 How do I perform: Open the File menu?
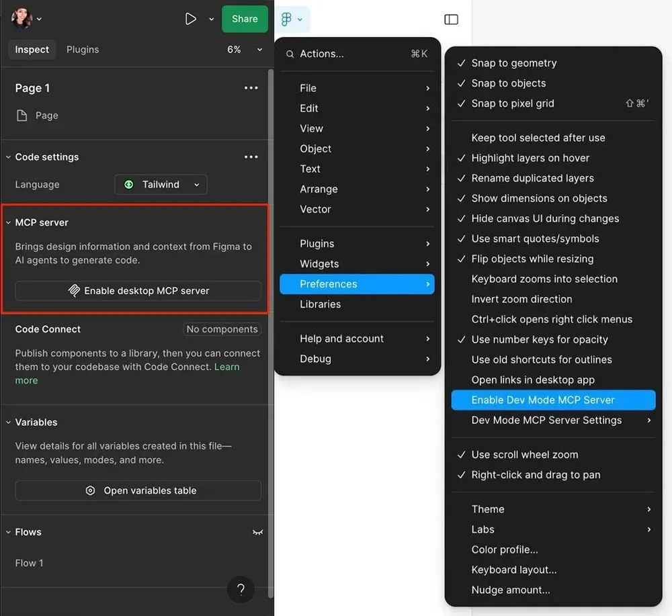357,88
